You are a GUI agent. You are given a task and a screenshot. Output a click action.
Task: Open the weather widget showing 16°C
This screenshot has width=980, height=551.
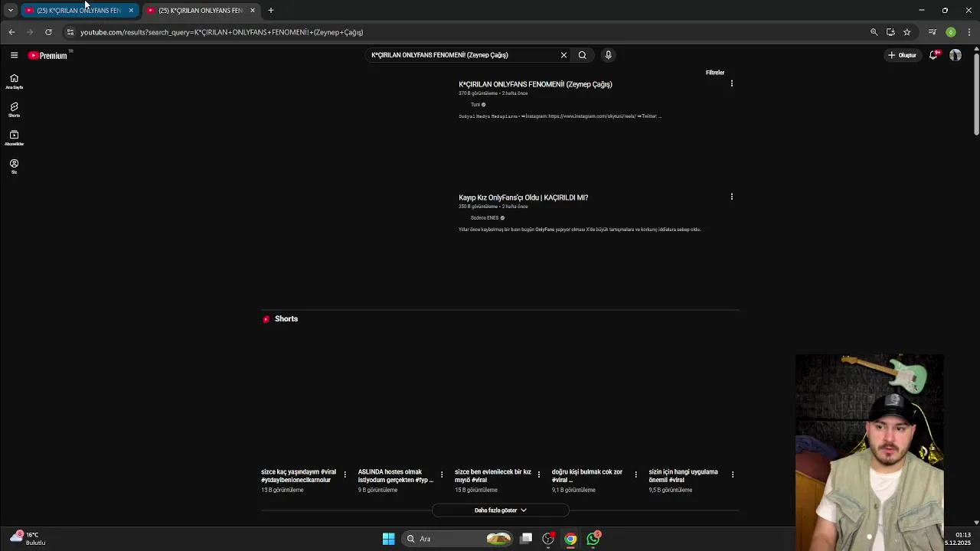pos(28,539)
